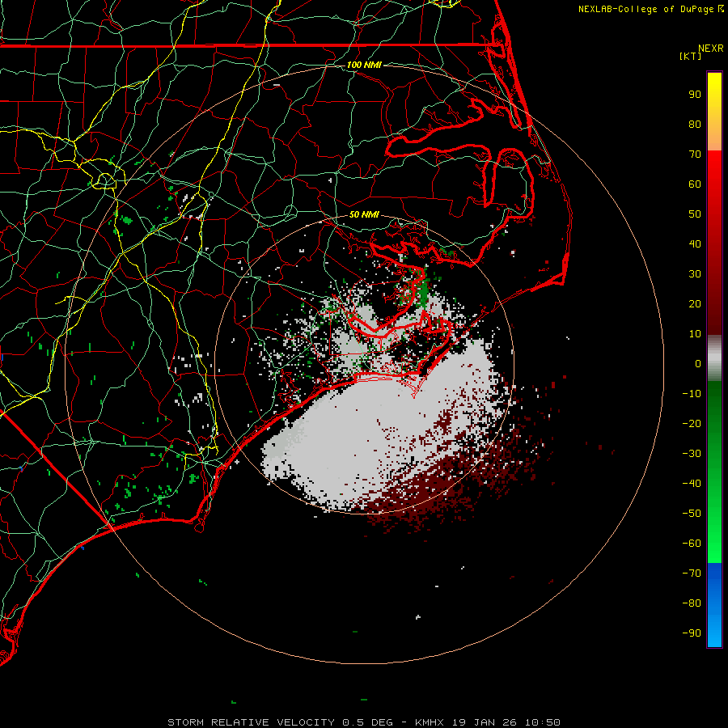728x728 pixels.
Task: Click the 10 value on velocity scale
Action: click(x=695, y=334)
